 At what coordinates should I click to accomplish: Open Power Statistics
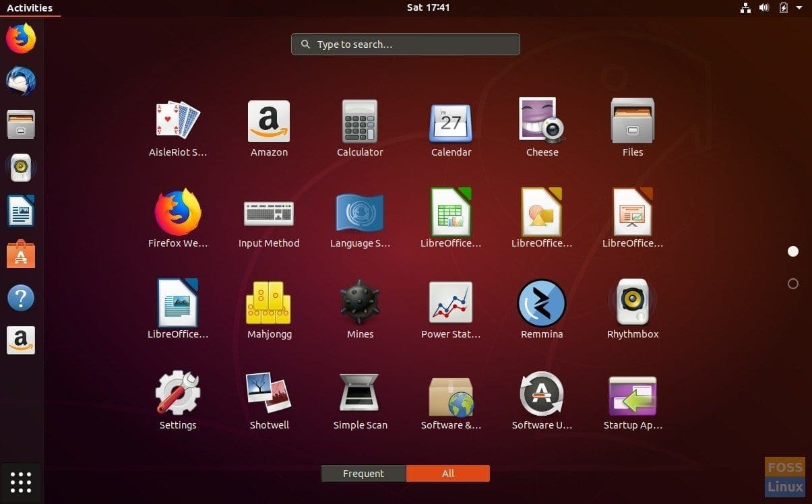[451, 303]
